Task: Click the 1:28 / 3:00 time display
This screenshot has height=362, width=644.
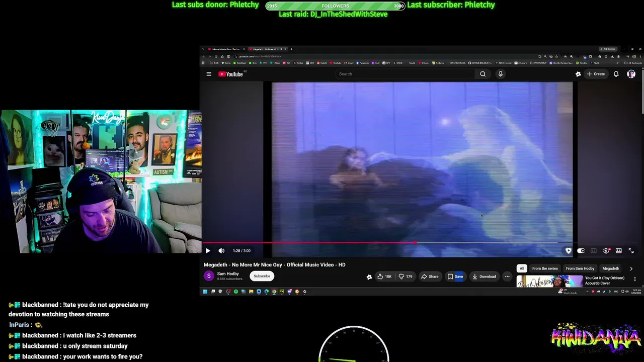Action: click(x=242, y=250)
